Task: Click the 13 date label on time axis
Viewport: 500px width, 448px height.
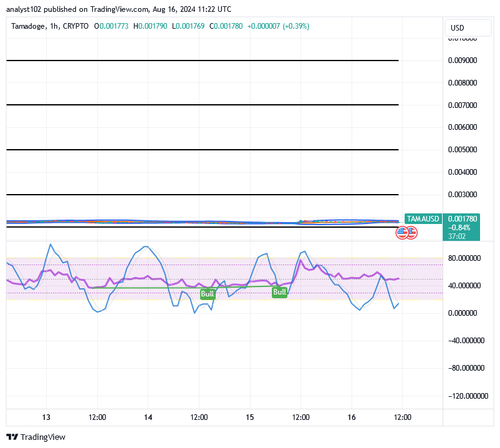Action: 46,417
